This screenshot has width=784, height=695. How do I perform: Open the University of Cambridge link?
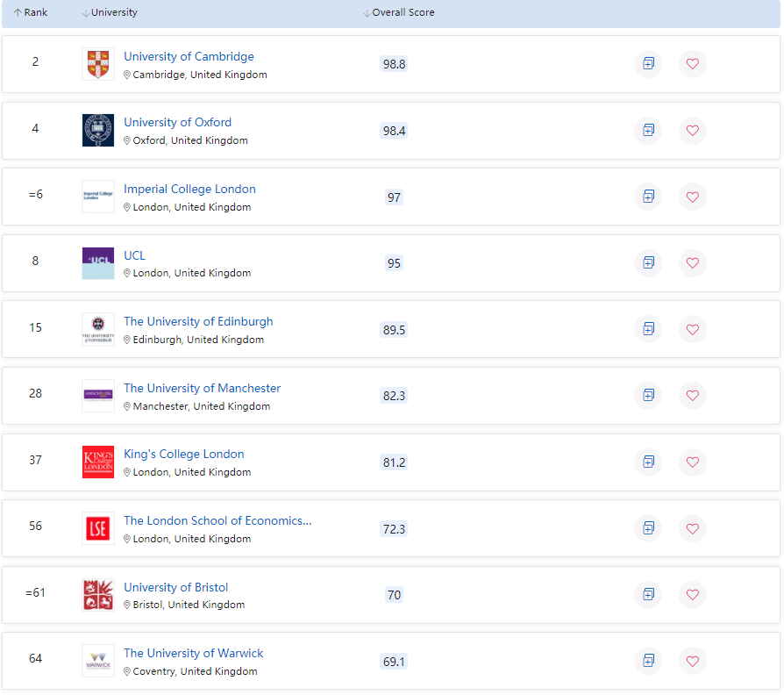tap(189, 56)
